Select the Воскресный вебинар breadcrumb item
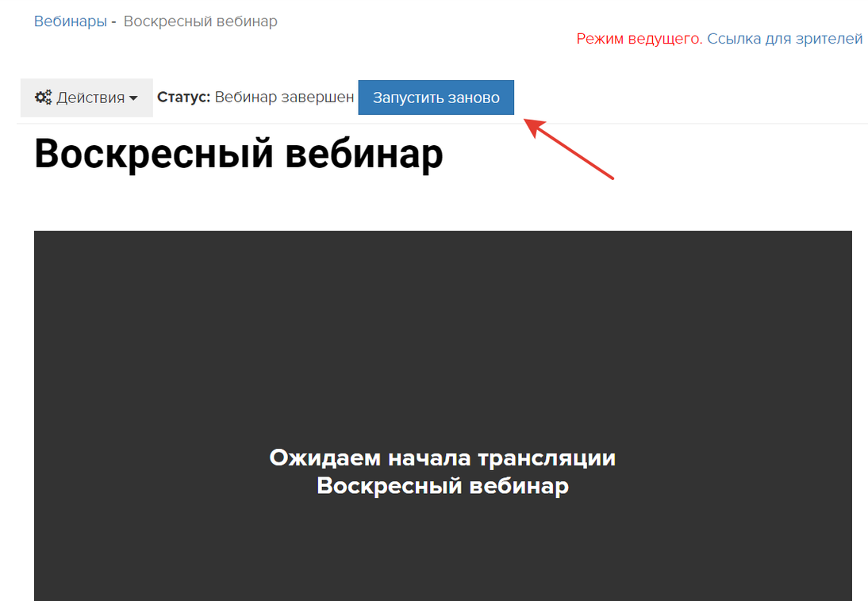The height and width of the screenshot is (601, 868). tap(200, 21)
